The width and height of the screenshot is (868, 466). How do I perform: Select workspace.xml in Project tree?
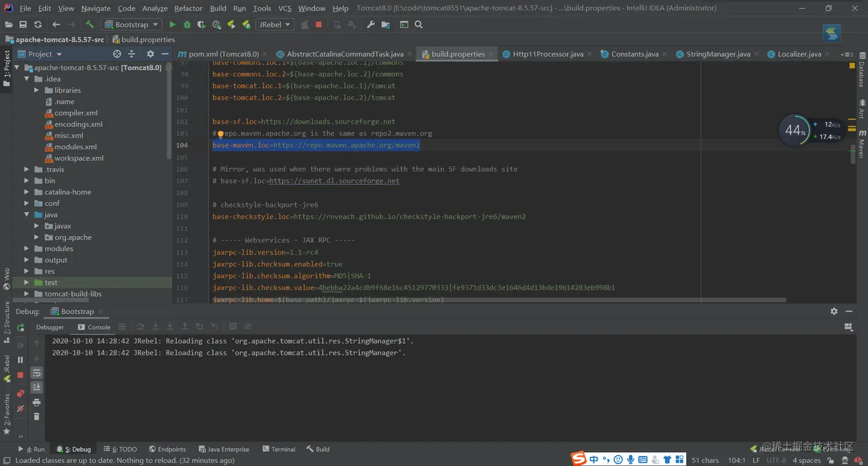point(79,158)
